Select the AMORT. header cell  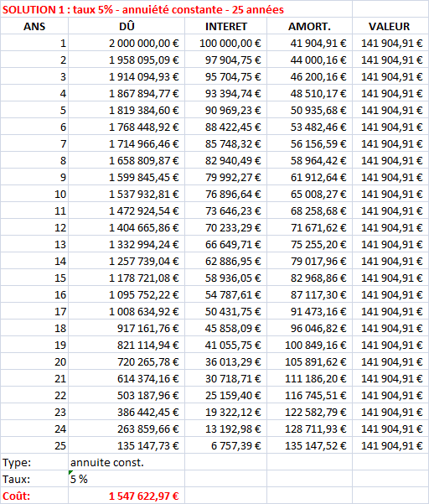tap(309, 26)
